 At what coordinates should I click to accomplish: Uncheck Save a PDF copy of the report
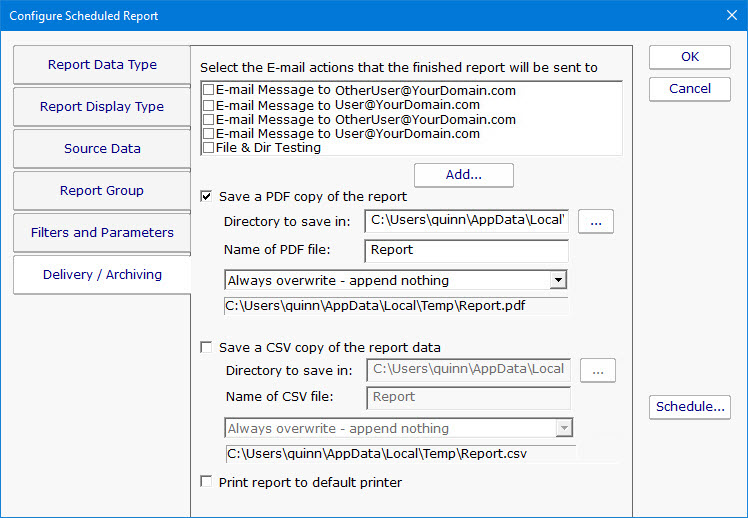(207, 197)
